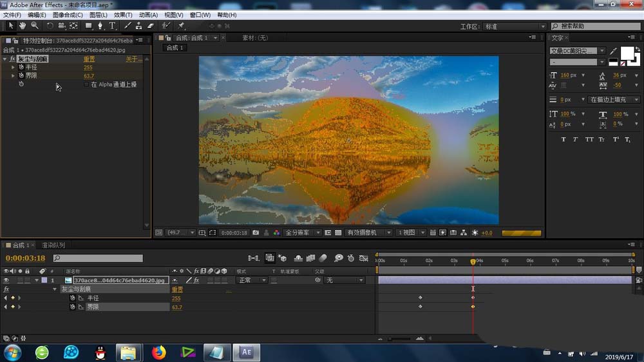
Task: Select the Hand tool in toolbar
Action: (x=23, y=26)
